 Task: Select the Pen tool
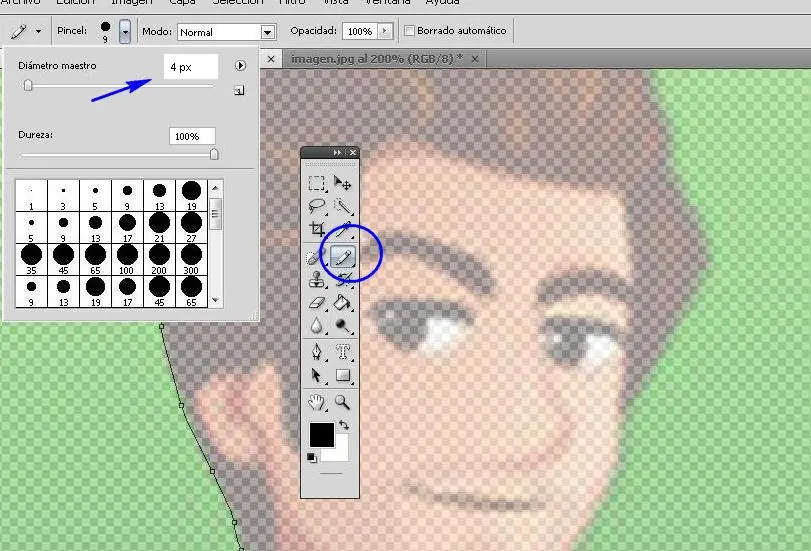click(x=317, y=352)
